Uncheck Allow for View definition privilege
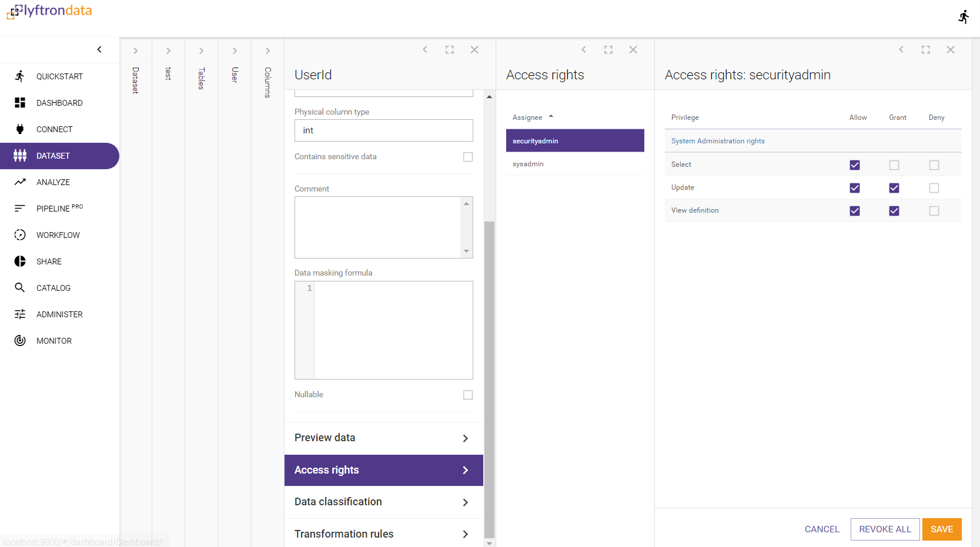This screenshot has width=980, height=547. [855, 211]
